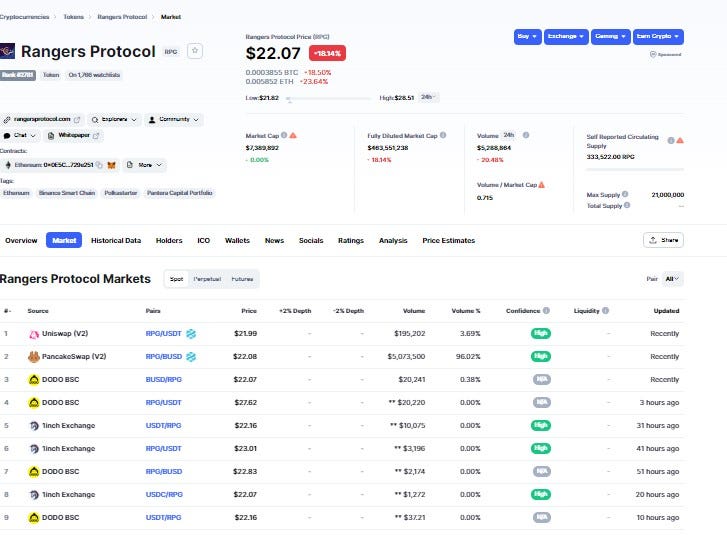Screen dimensions: 727x535
Task: Open the Pair All filter dropdown
Action: tap(672, 279)
